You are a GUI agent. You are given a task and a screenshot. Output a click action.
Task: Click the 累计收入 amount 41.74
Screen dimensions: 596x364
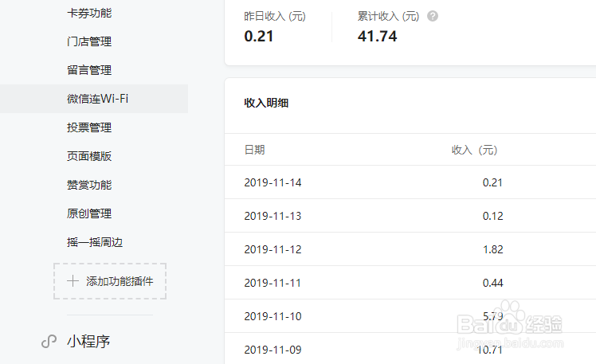pos(378,36)
